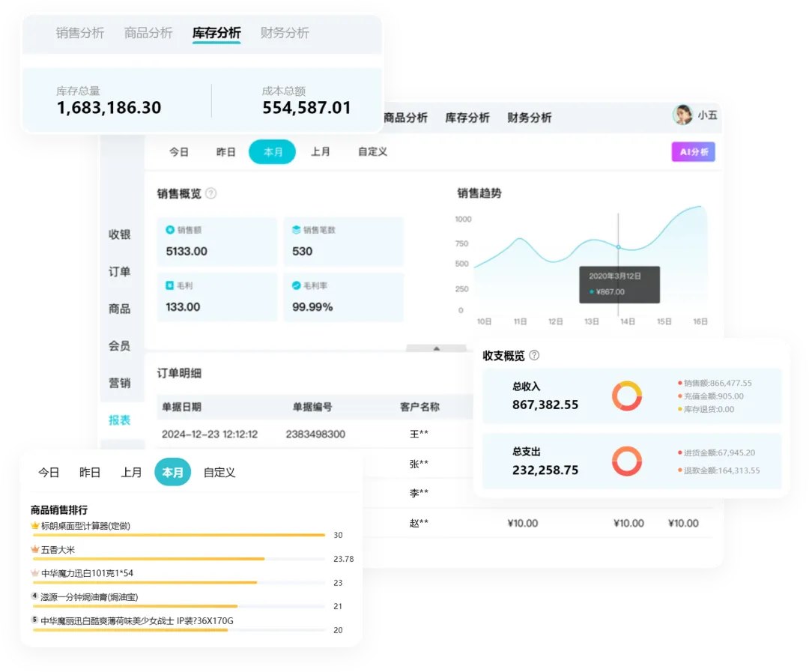The height and width of the screenshot is (672, 809).
Task: Click the 总支出 donut chart
Action: [x=627, y=461]
